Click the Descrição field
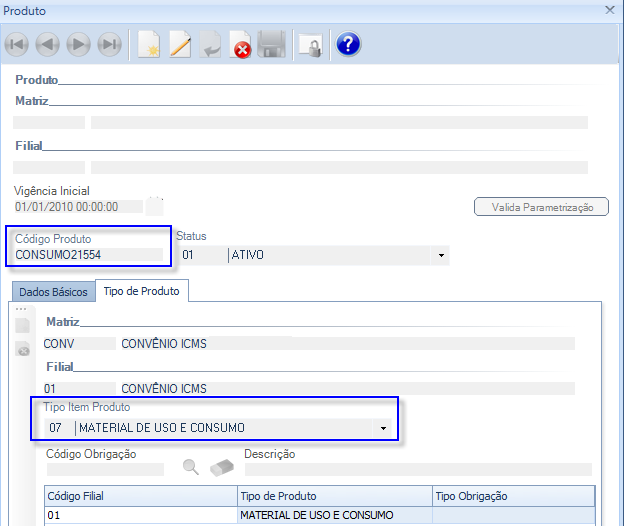The image size is (624, 526). point(418,470)
